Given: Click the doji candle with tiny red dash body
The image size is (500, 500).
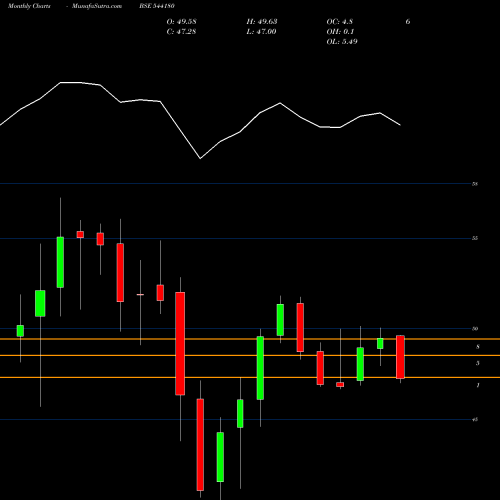Looking at the screenshot, I should click(x=140, y=295).
